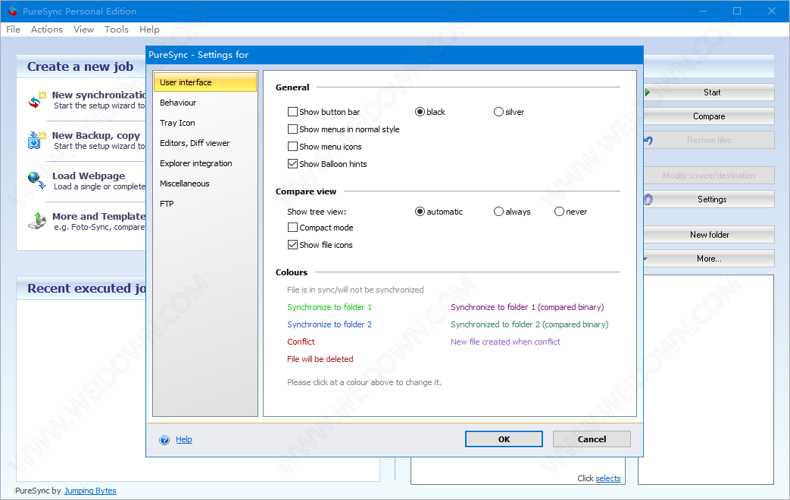This screenshot has width=790, height=500.
Task: Choose never show tree view
Action: tap(559, 211)
